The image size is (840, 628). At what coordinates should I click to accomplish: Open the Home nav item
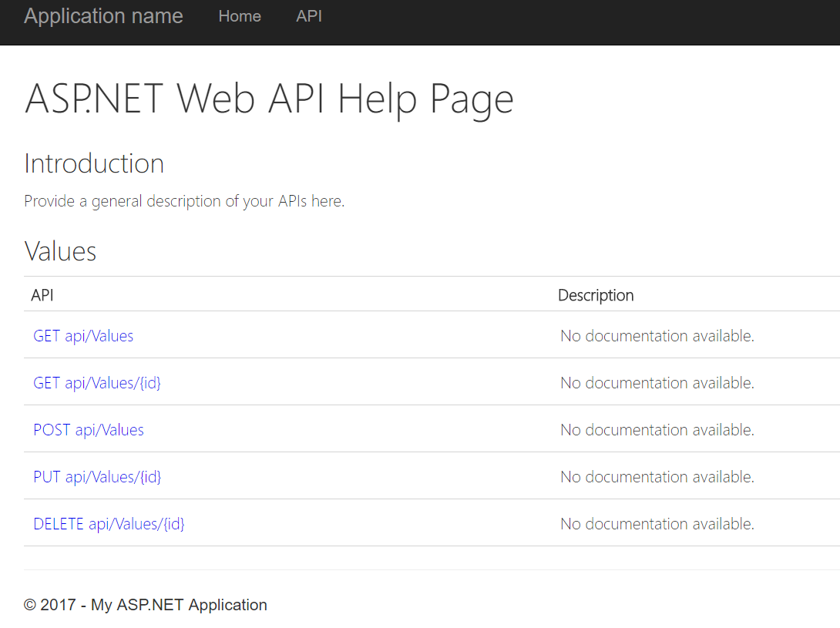(x=240, y=16)
